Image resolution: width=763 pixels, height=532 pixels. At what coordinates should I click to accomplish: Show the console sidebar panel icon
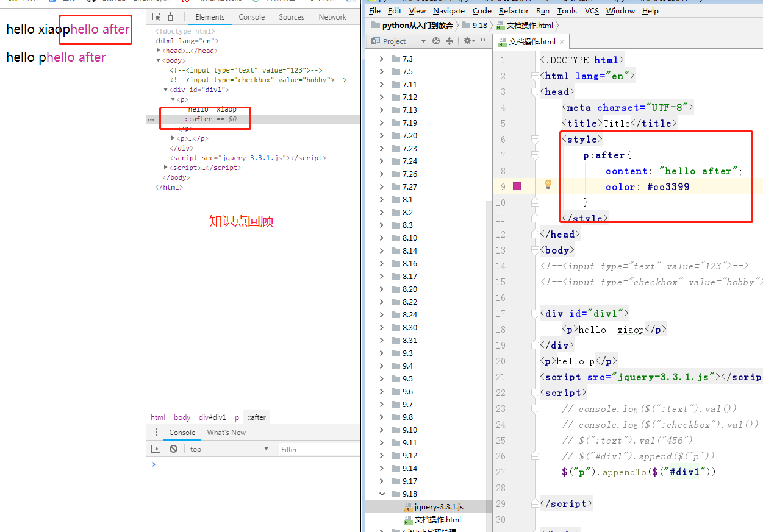(x=156, y=449)
